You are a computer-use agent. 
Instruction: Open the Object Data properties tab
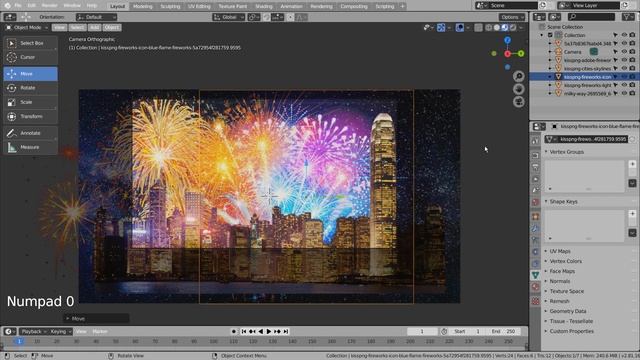[x=536, y=276]
